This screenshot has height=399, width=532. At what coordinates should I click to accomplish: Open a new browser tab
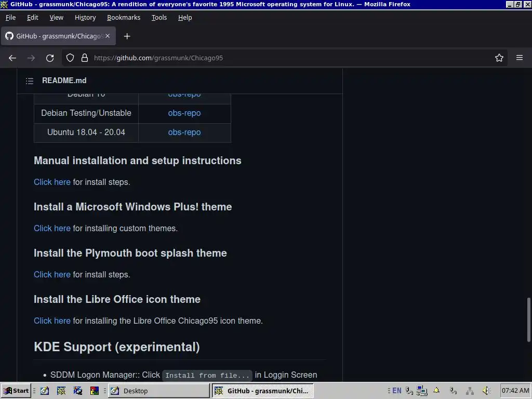[127, 36]
